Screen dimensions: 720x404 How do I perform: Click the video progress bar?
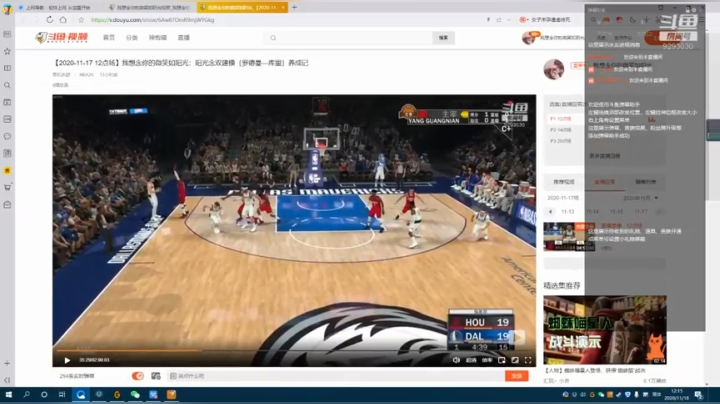pos(294,351)
